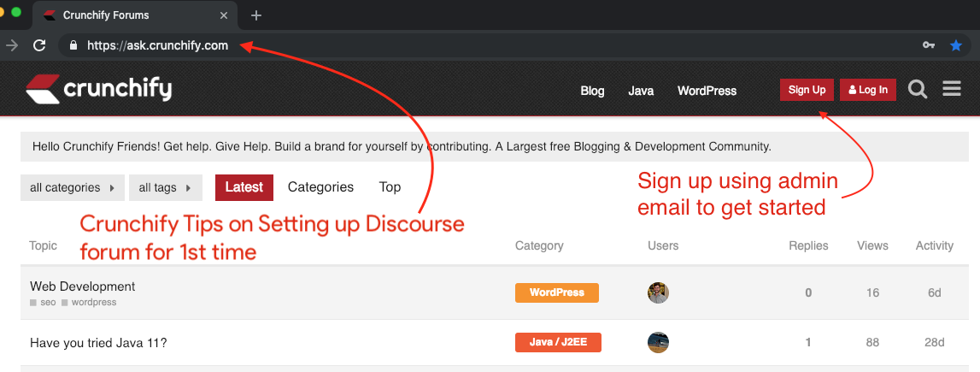Expand the all tags dropdown
Viewport: 980px width, 372px height.
(x=165, y=187)
